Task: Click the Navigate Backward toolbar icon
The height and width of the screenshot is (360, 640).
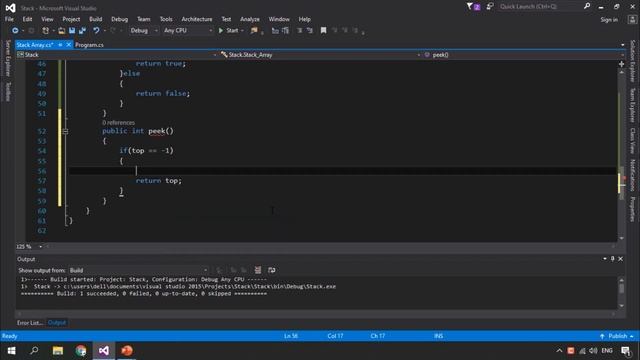Action: 15,31
